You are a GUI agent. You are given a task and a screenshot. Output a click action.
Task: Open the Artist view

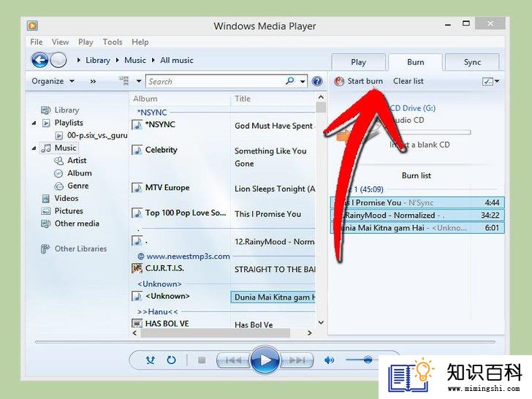tap(77, 161)
